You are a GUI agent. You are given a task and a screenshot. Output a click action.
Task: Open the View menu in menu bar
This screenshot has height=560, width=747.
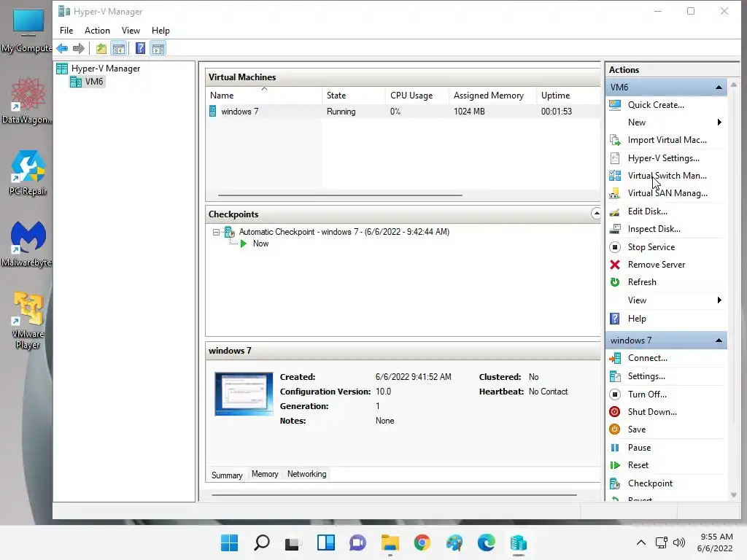click(x=131, y=31)
